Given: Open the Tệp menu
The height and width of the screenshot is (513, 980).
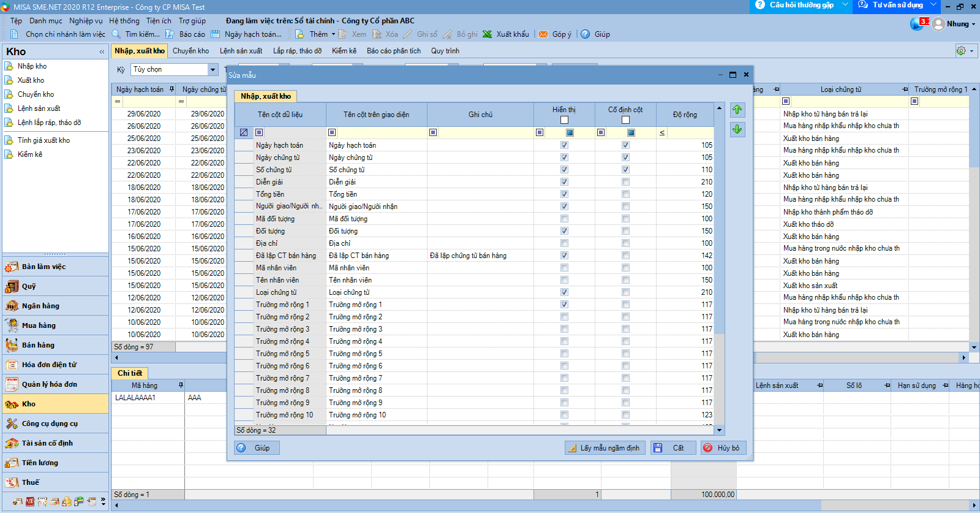Looking at the screenshot, I should pos(16,21).
